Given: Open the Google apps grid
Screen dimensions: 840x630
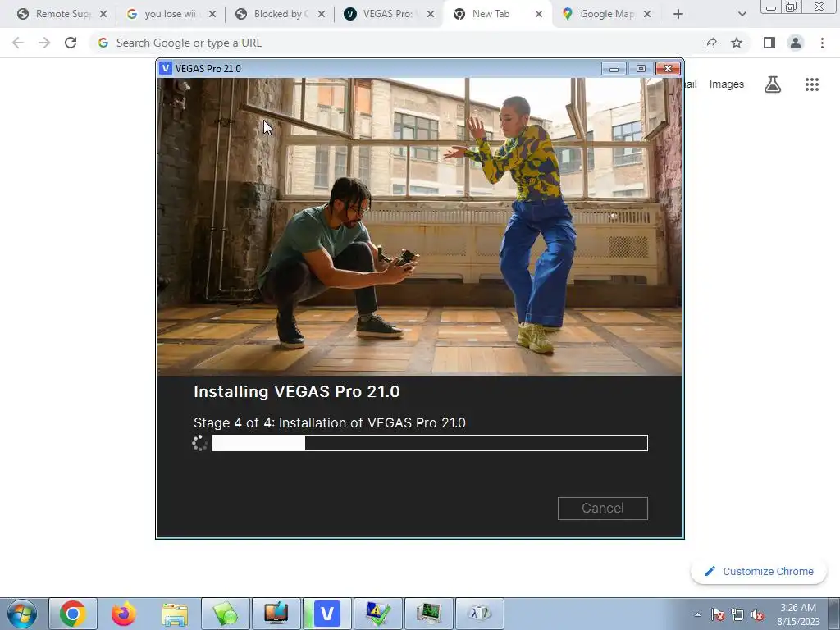Looking at the screenshot, I should click(811, 84).
